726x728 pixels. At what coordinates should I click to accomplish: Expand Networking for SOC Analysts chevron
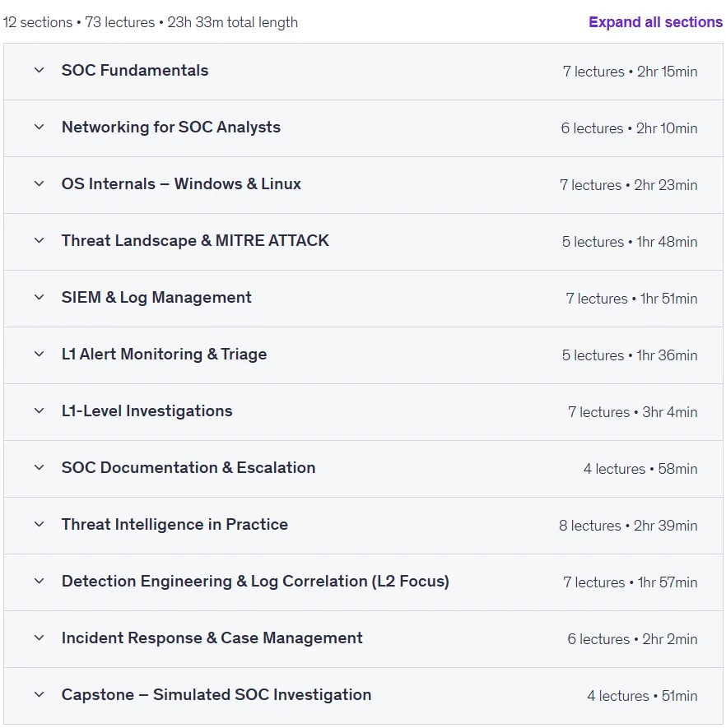(39, 128)
